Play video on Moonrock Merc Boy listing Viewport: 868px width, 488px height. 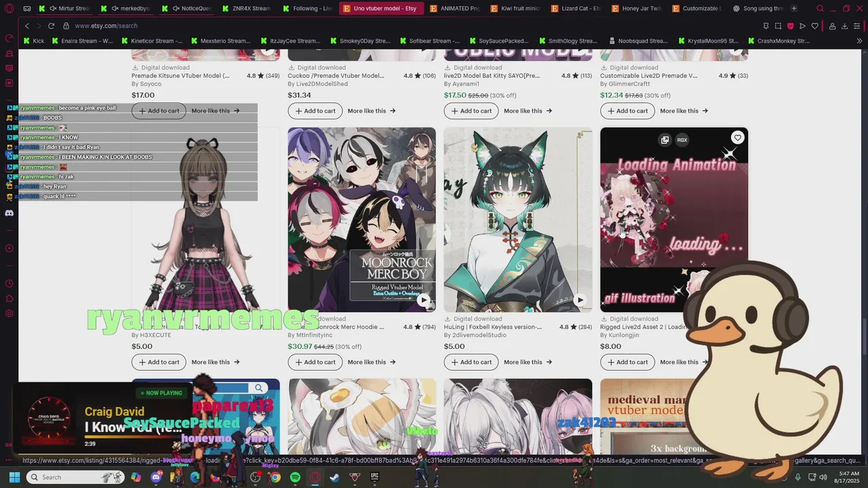coord(423,300)
